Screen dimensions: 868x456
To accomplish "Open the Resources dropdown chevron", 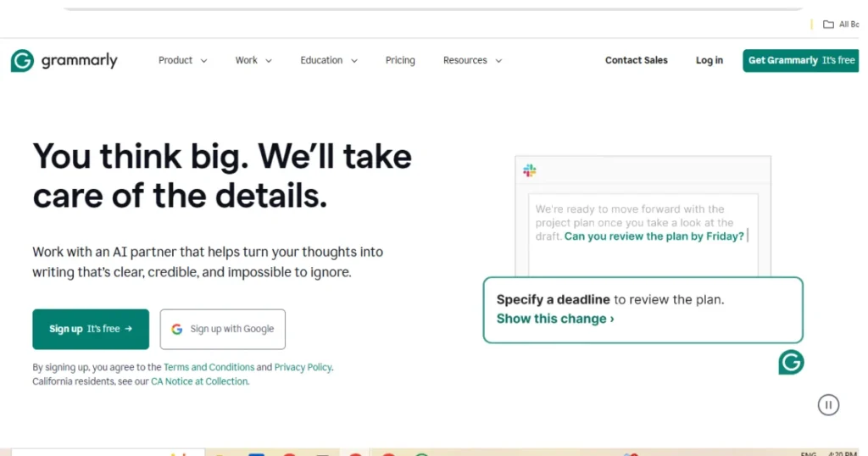I will [498, 61].
